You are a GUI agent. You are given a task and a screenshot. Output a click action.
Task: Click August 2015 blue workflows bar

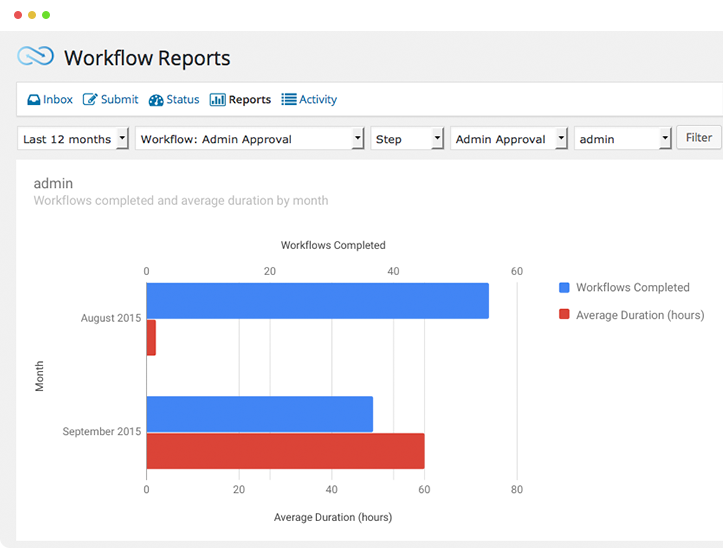point(317,301)
